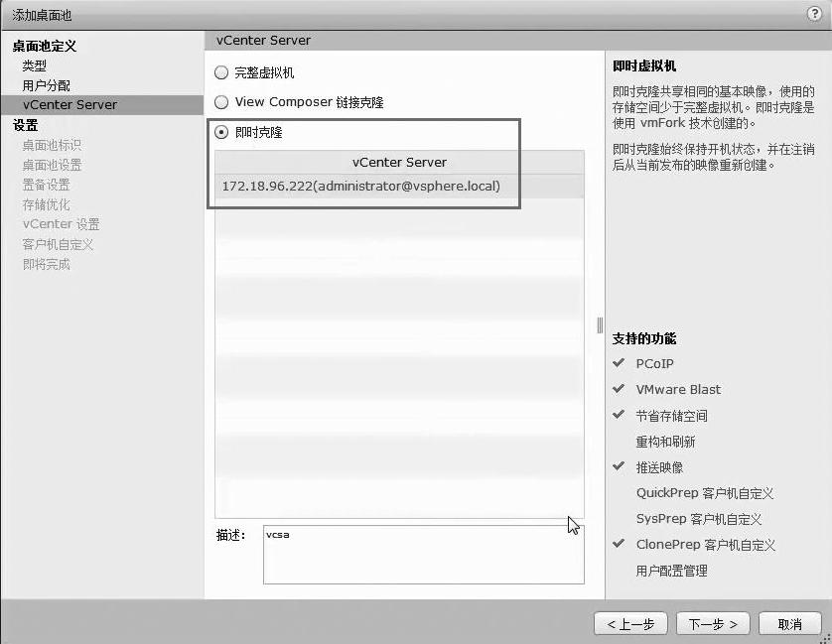Screen dimensions: 832x644
Task: Click the 设置 section heading in sidebar
Action: (26, 125)
